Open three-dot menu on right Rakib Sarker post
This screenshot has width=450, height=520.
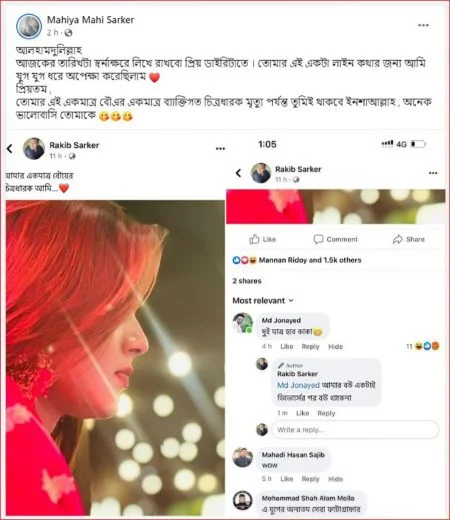click(433, 173)
